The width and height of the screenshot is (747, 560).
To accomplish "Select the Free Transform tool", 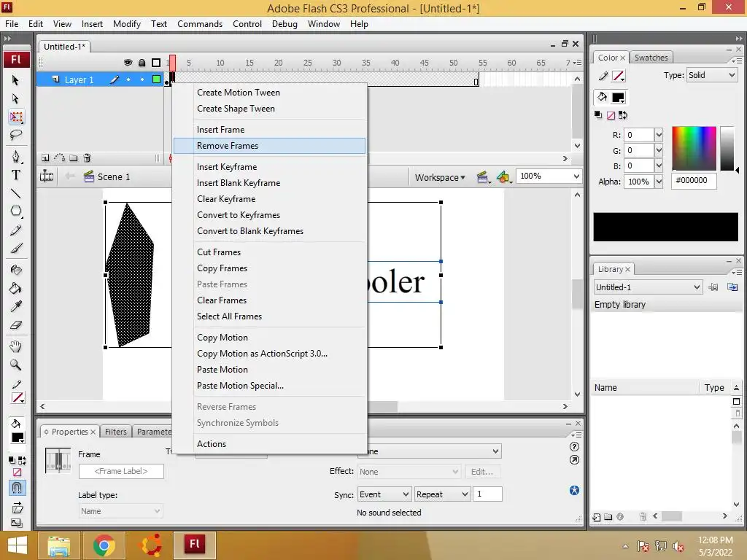I will pyautogui.click(x=16, y=117).
